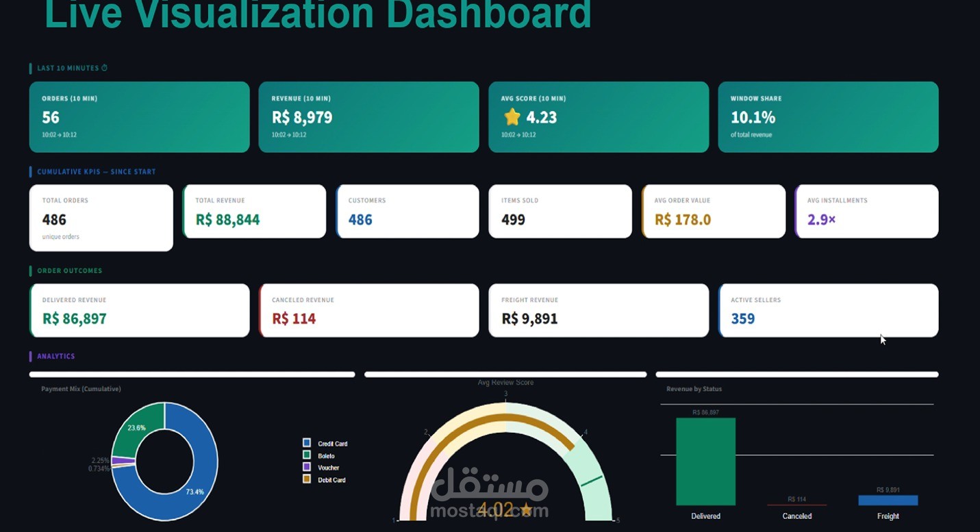Click the 'R$ 88,844' total revenue value
Image resolution: width=980 pixels, height=532 pixels.
[x=227, y=220]
